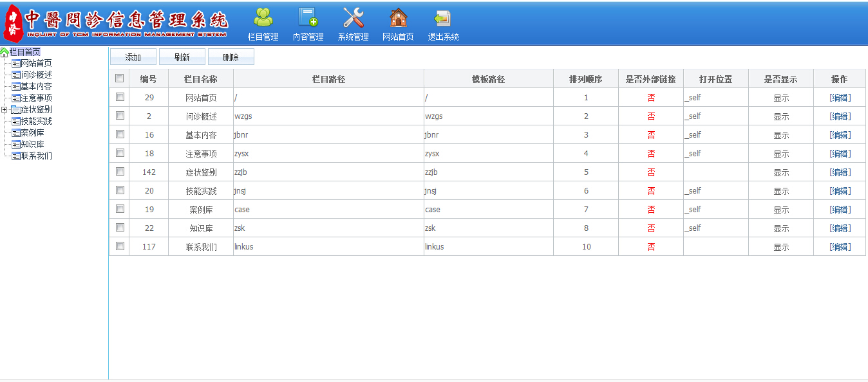Click the 删除 delete button
Screen dimensions: 868x382
[231, 57]
